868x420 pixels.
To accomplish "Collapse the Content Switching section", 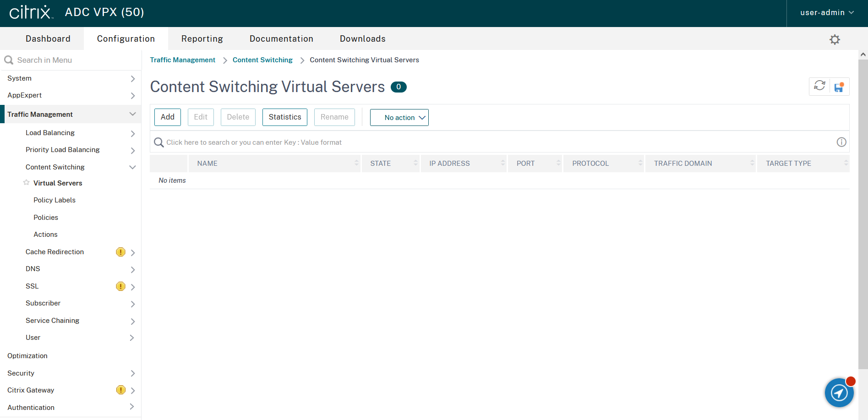I will (x=132, y=167).
